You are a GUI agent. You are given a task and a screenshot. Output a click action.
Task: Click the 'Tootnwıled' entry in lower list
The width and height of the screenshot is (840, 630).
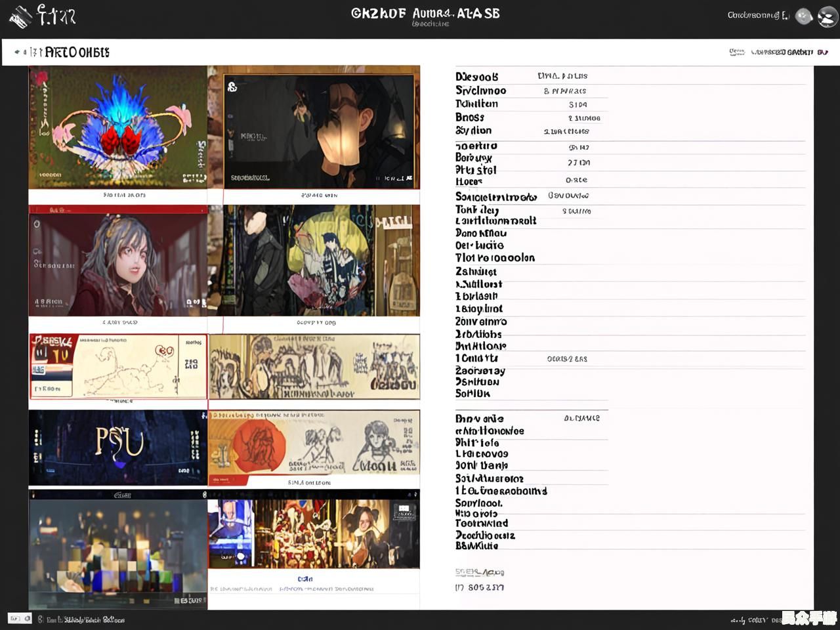pyautogui.click(x=482, y=524)
